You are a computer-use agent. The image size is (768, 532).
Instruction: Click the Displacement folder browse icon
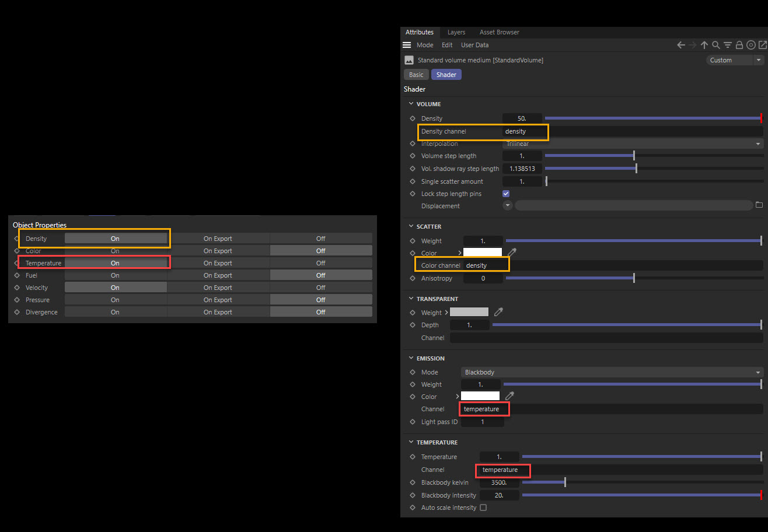[759, 205]
